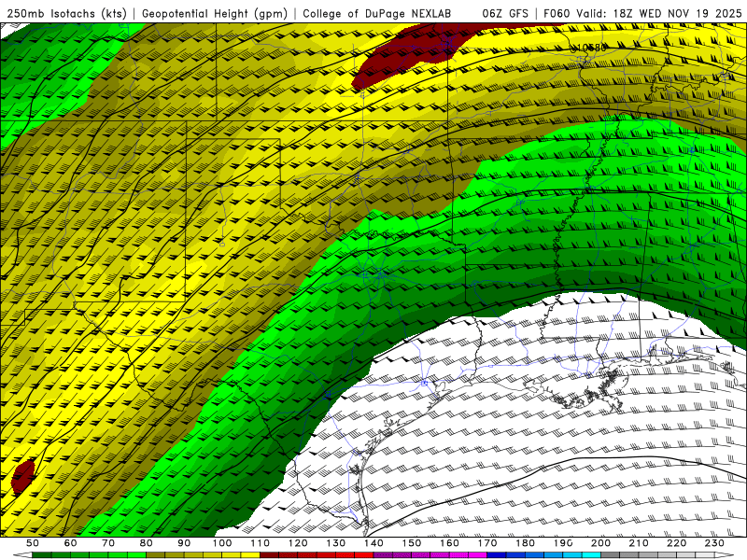Click the '190' label on the color scale
This screenshot has width=747, height=560.
[x=563, y=543]
